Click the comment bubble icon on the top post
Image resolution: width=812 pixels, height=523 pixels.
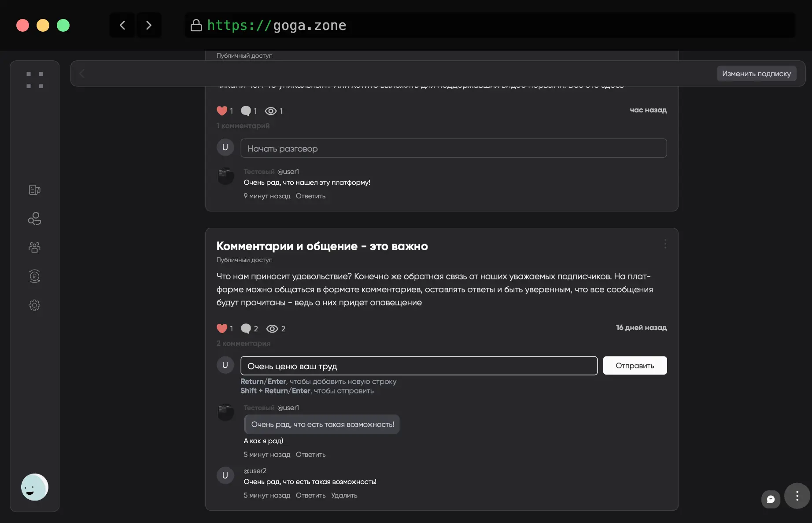pos(246,111)
